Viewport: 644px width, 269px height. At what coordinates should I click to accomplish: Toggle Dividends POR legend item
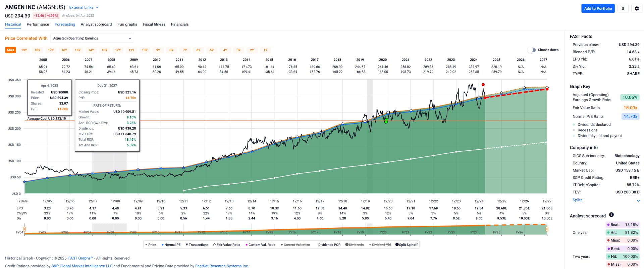[x=329, y=245]
